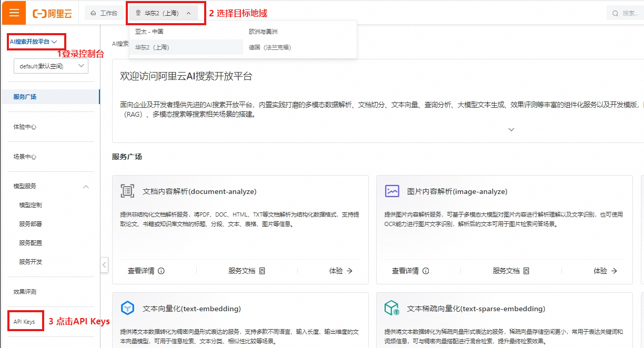
Task: Open the default(默认空间) workspace selector
Action: (x=51, y=66)
